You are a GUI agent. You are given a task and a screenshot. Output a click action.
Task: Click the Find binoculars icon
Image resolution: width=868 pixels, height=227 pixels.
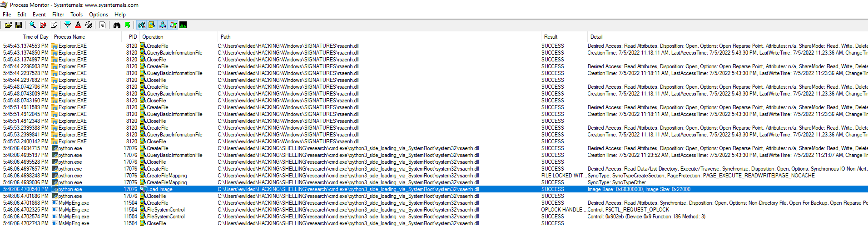[117, 25]
